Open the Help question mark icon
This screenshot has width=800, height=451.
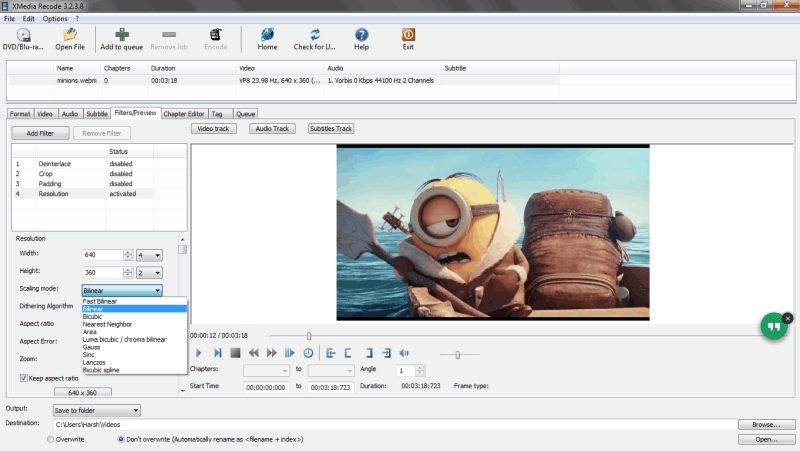[x=361, y=35]
